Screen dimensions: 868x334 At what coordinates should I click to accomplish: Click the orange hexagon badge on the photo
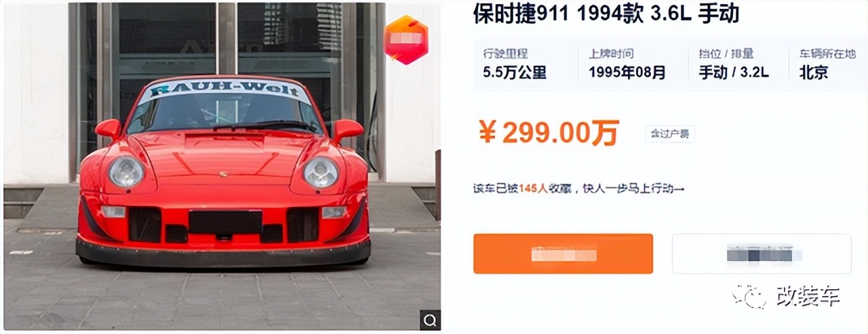pyautogui.click(x=406, y=39)
